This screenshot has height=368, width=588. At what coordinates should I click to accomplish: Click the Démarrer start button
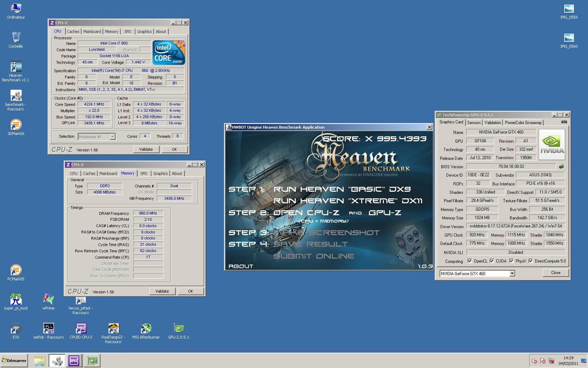click(15, 361)
